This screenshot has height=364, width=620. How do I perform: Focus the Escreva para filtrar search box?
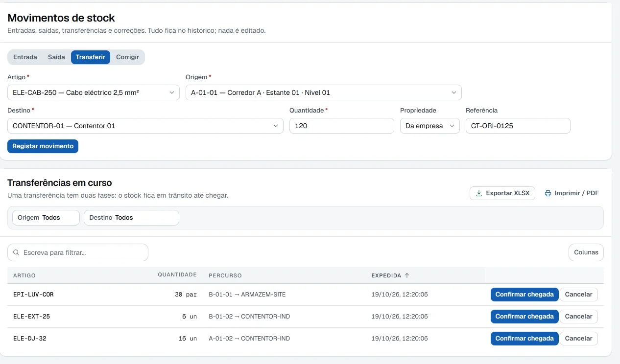pos(78,252)
